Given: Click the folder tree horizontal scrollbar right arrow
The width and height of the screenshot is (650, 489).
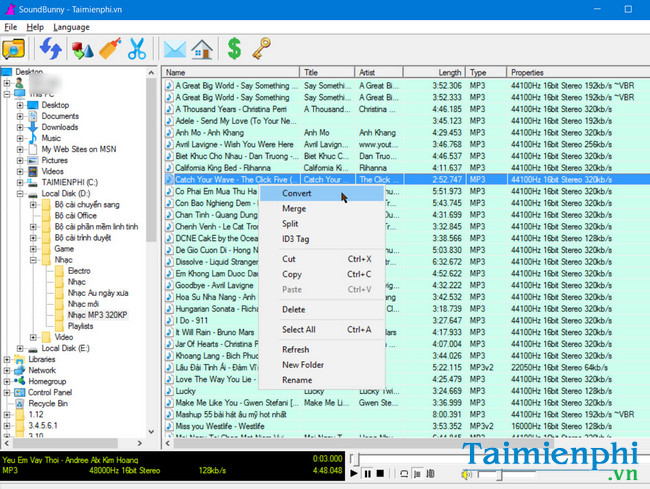Looking at the screenshot, I should coord(140,443).
